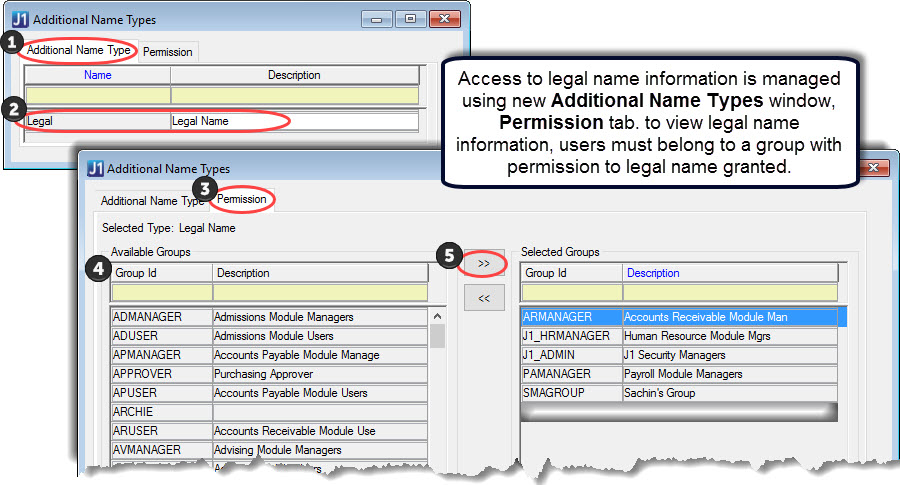Click Description header in Available Groups

coord(320,273)
